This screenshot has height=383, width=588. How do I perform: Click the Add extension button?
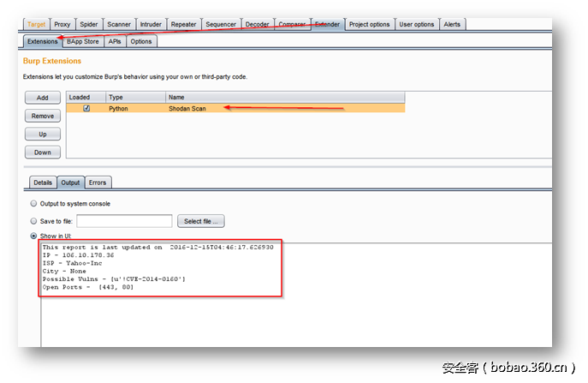42,98
